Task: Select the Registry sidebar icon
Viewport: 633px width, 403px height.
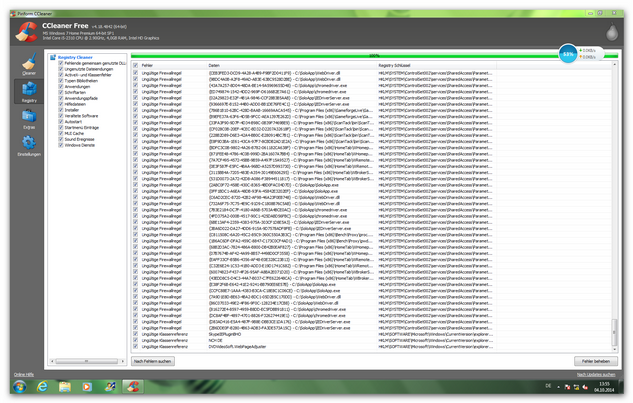Action: pos(29,91)
